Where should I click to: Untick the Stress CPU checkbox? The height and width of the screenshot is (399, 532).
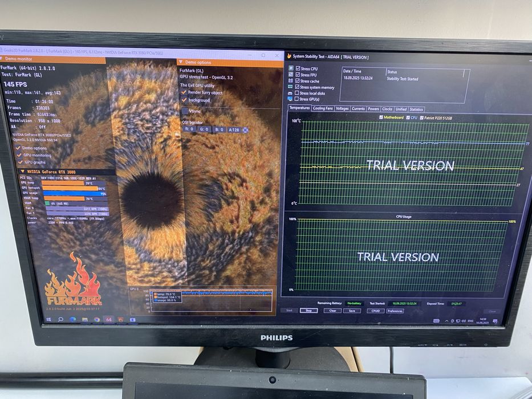click(x=298, y=68)
